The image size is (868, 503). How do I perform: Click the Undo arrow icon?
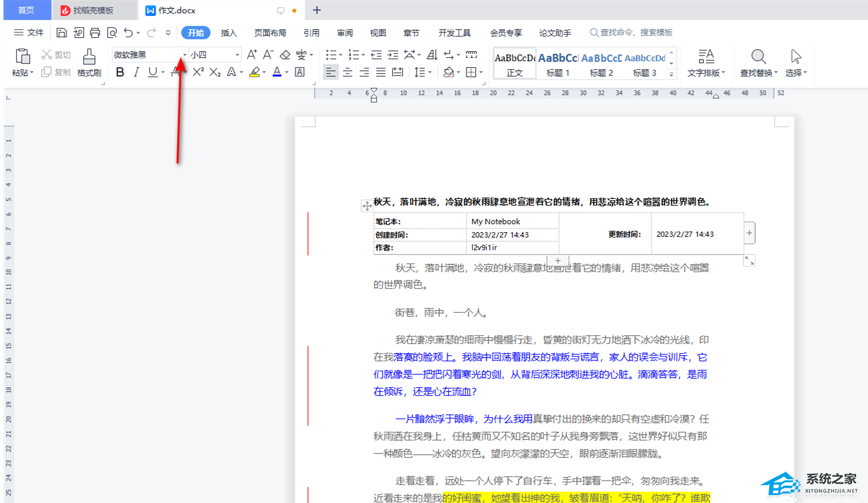[128, 33]
